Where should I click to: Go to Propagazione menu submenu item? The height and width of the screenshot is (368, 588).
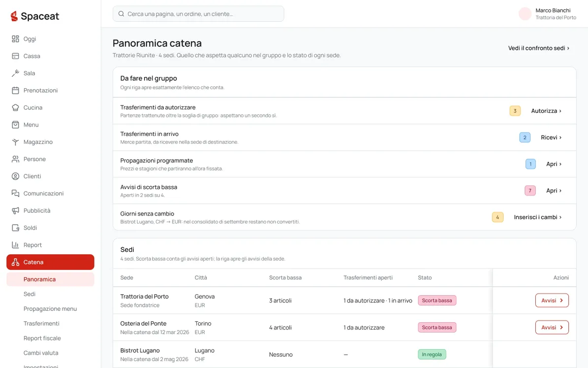[50, 309]
